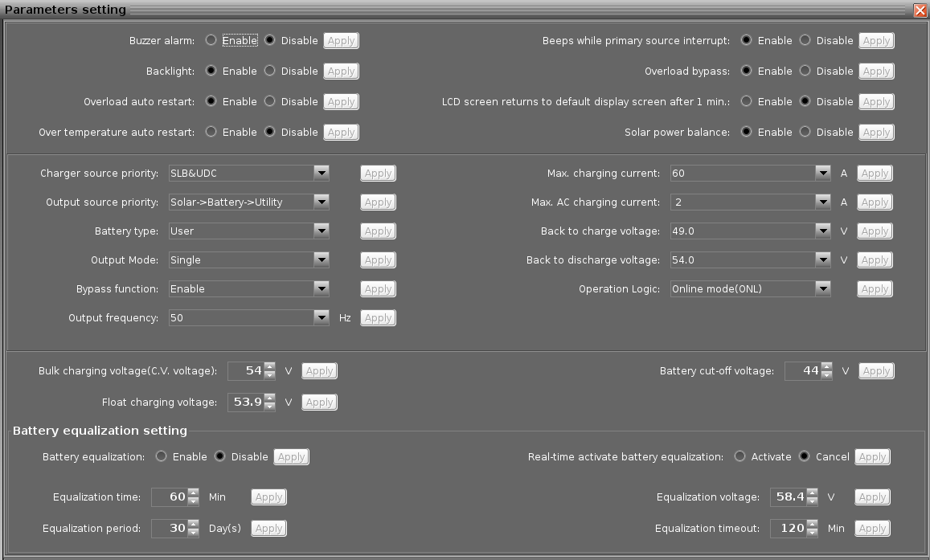Select Enable for Buzzer alarm
Image resolution: width=930 pixels, height=560 pixels.
point(211,40)
